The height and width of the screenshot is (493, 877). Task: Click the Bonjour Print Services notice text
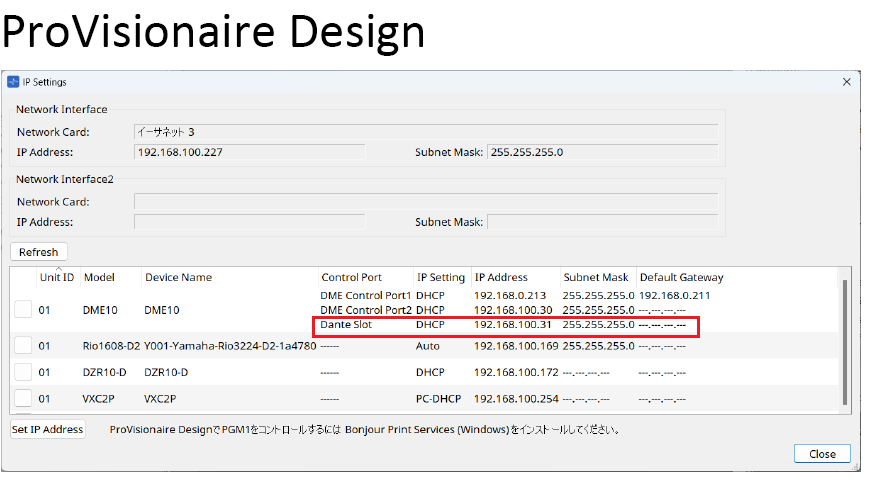[x=365, y=429]
